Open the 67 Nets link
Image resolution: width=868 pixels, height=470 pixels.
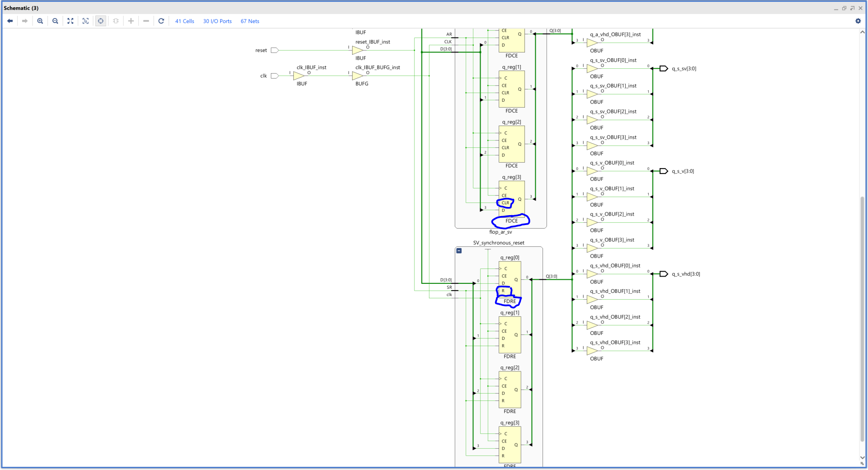click(250, 21)
